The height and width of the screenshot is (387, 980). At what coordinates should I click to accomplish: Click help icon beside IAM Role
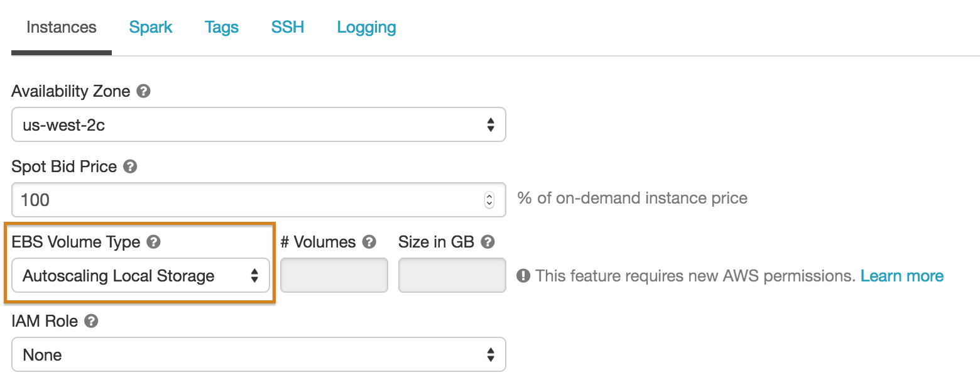[x=91, y=322]
